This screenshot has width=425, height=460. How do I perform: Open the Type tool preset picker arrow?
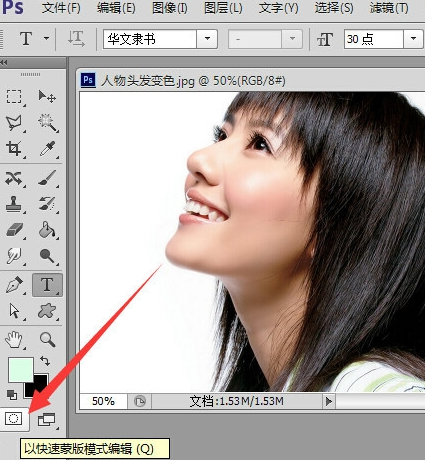click(x=47, y=38)
